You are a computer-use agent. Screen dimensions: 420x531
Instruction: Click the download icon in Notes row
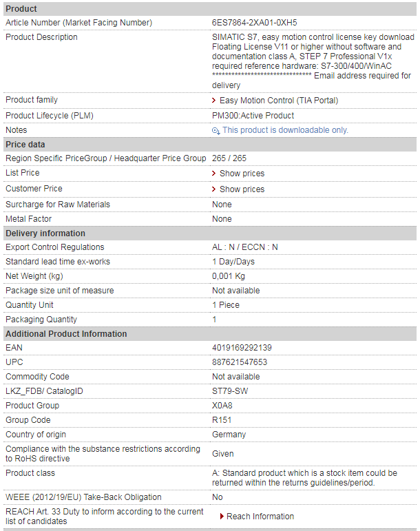pos(216,131)
